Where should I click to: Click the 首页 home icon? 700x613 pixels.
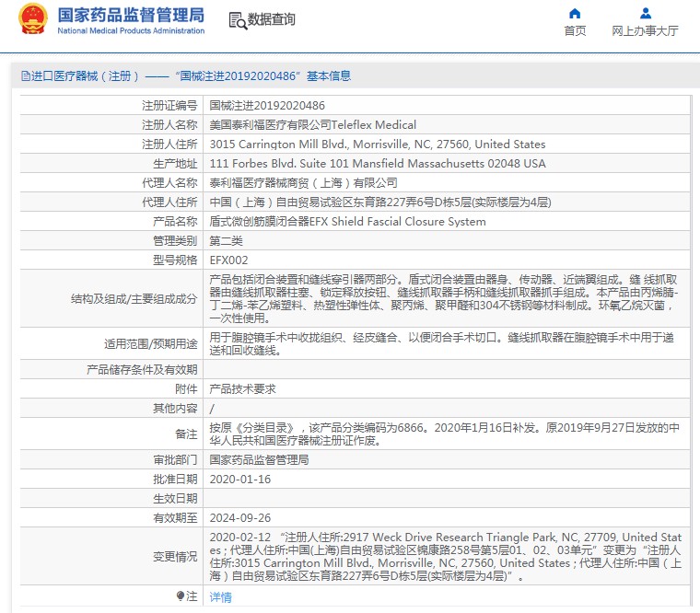(575, 14)
